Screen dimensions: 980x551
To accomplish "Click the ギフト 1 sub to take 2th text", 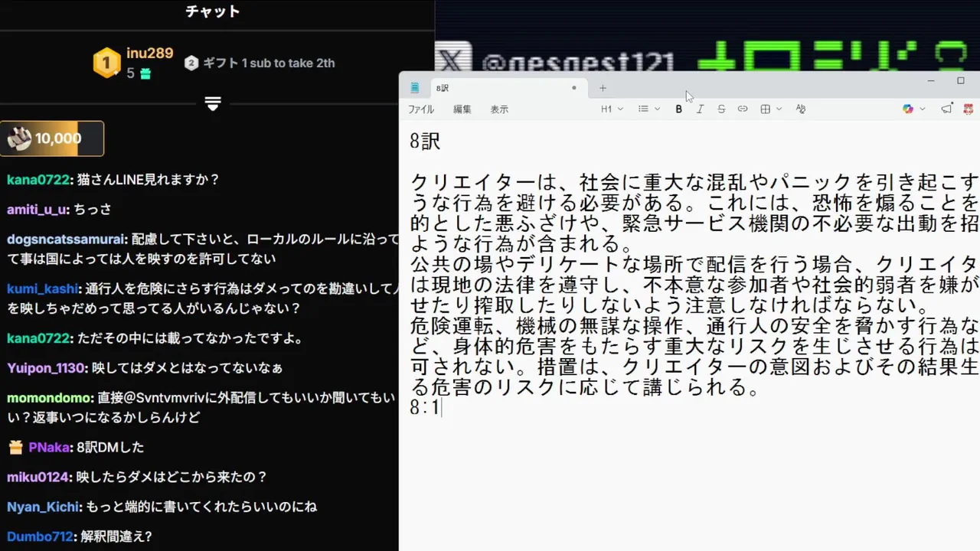I will click(269, 63).
